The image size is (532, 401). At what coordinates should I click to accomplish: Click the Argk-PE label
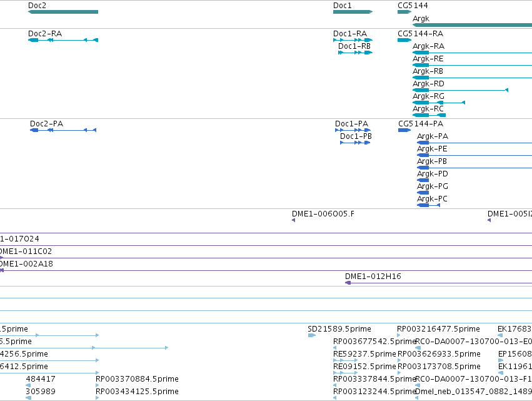pos(432,149)
